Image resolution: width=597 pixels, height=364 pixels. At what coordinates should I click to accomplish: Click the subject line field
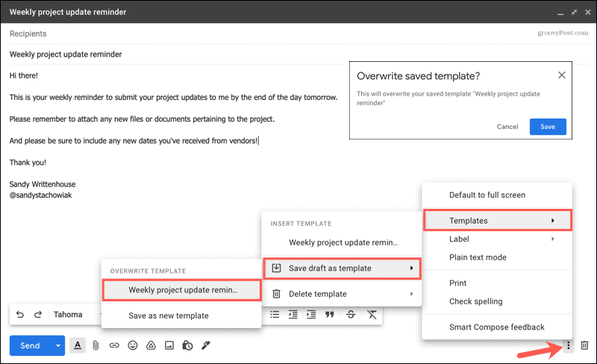pyautogui.click(x=299, y=54)
